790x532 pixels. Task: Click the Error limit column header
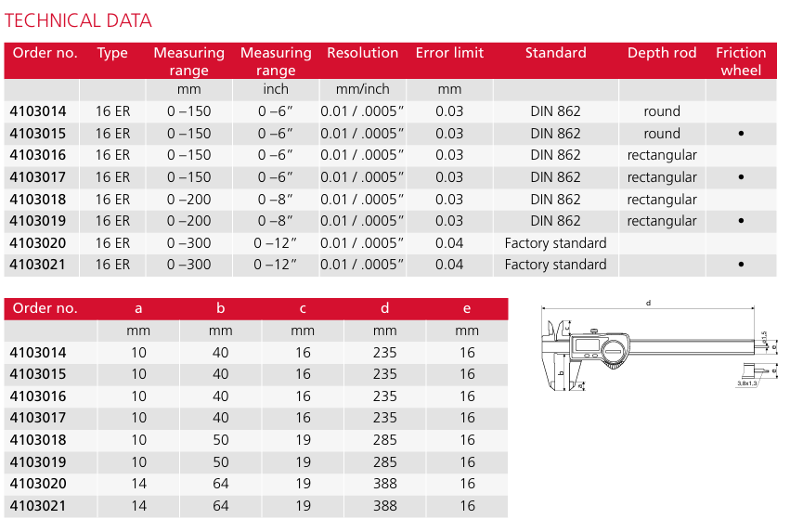(449, 53)
